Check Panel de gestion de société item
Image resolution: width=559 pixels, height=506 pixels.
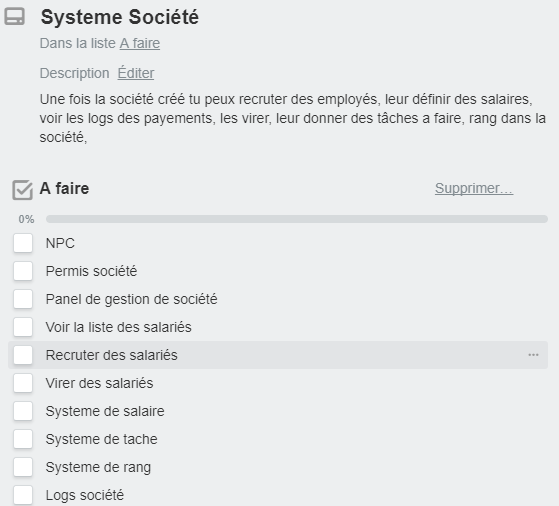(x=23, y=299)
